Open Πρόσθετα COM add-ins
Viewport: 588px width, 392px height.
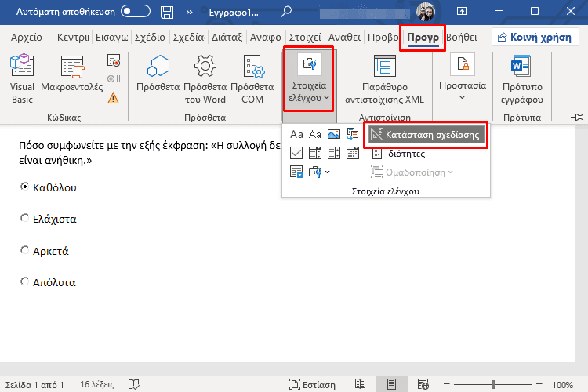pyautogui.click(x=252, y=78)
